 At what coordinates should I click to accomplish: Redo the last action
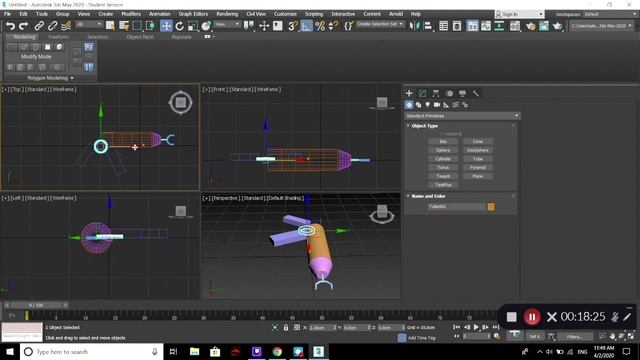[x=24, y=26]
